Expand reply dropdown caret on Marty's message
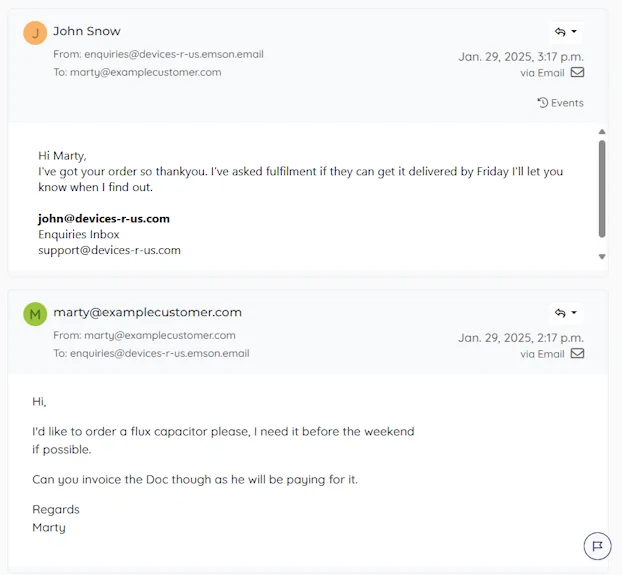Image resolution: width=622 pixels, height=575 pixels. point(574,312)
